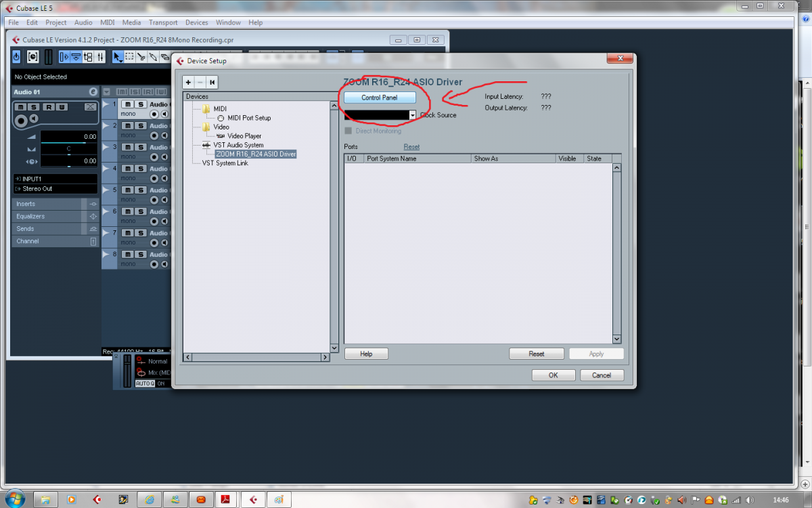
Task: Toggle the Show Event Infoline icon
Action: pyautogui.click(x=76, y=57)
